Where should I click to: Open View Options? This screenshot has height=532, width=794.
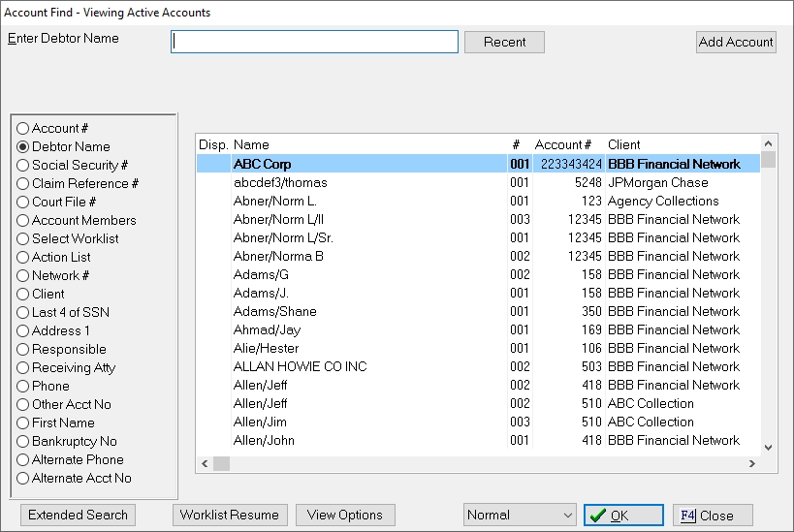344,516
